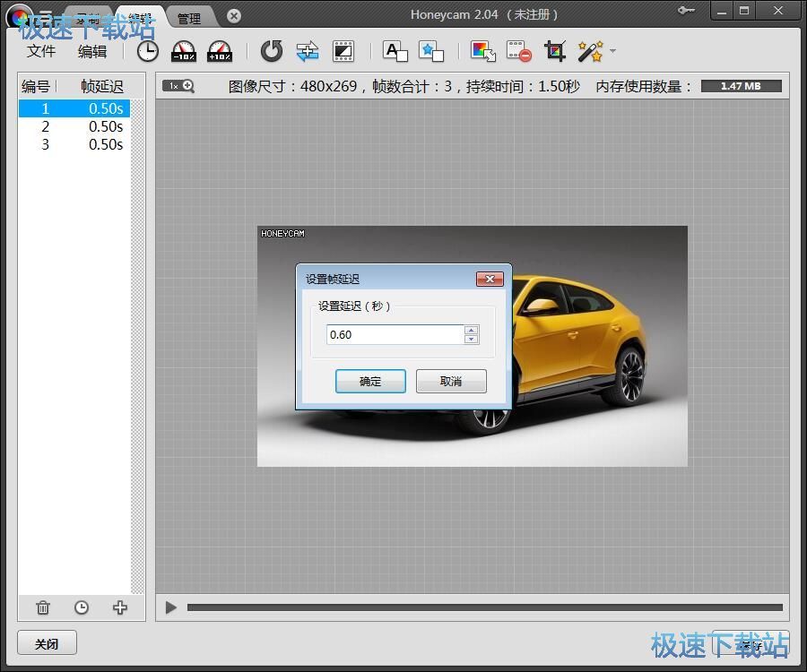Viewport: 807px width, 672px height.
Task: Click the key registration icon
Action: (686, 11)
